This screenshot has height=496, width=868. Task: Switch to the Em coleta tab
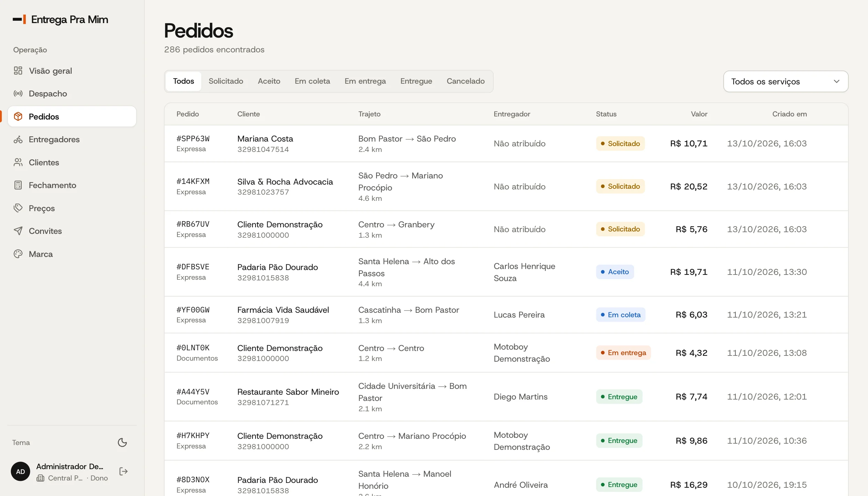pos(312,81)
